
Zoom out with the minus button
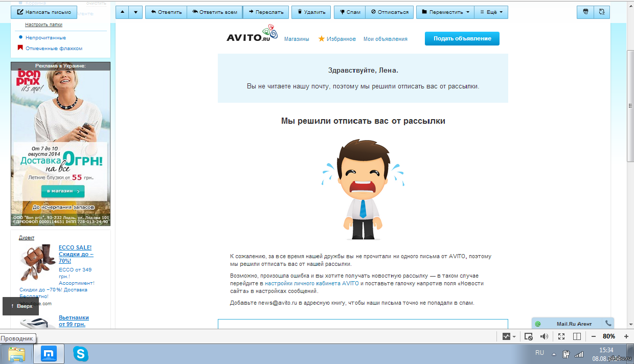(x=594, y=336)
